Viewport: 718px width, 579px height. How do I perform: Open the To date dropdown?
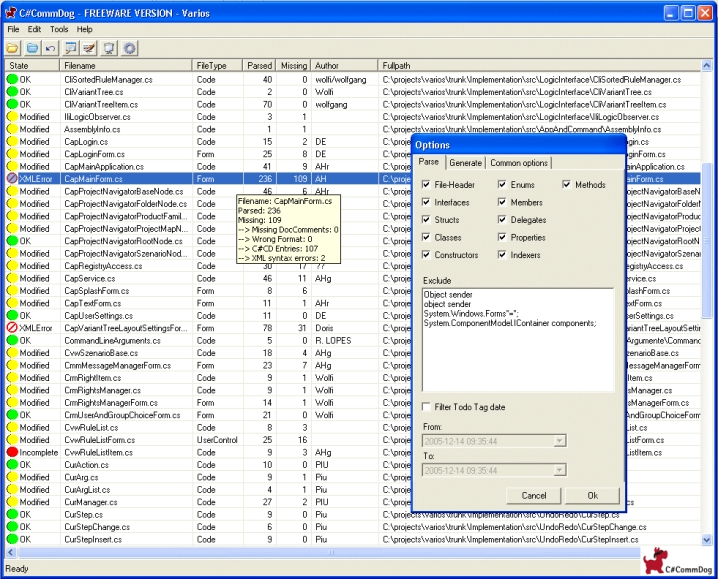[558, 470]
